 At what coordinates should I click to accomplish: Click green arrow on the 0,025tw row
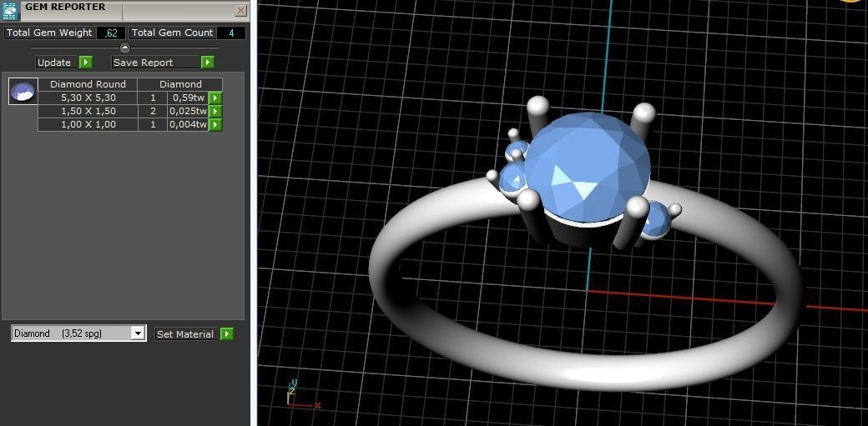coord(215,111)
